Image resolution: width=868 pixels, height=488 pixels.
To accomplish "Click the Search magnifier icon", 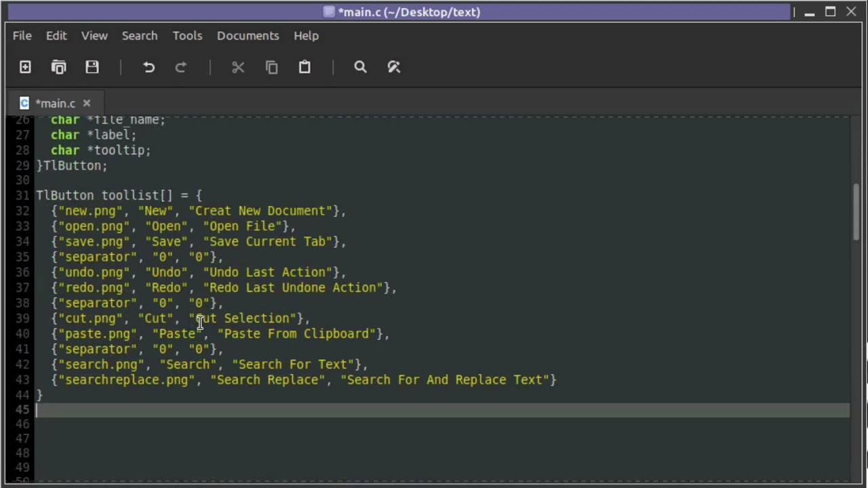I will (x=360, y=67).
